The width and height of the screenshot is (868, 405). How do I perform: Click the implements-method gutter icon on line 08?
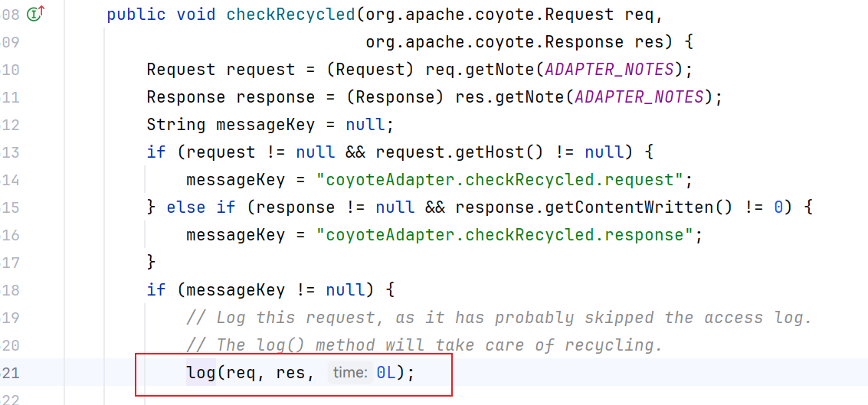coord(34,13)
